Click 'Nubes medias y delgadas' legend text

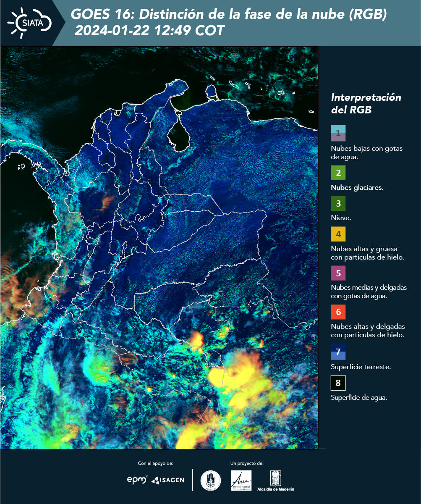point(369,288)
